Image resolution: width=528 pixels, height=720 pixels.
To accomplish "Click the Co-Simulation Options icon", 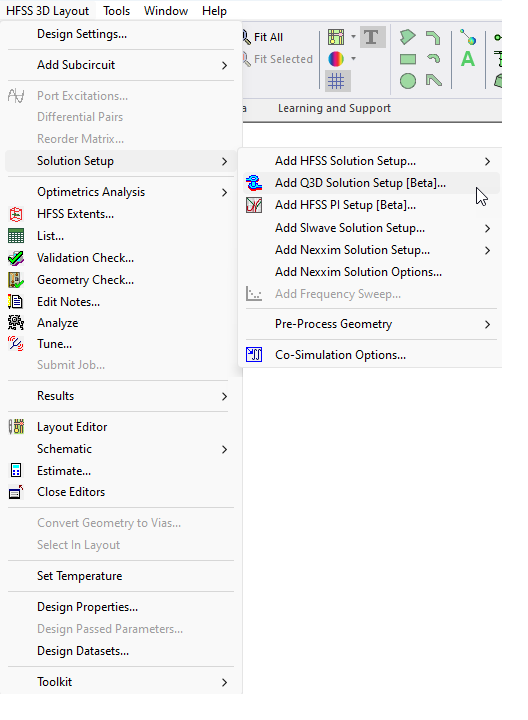I will [254, 355].
